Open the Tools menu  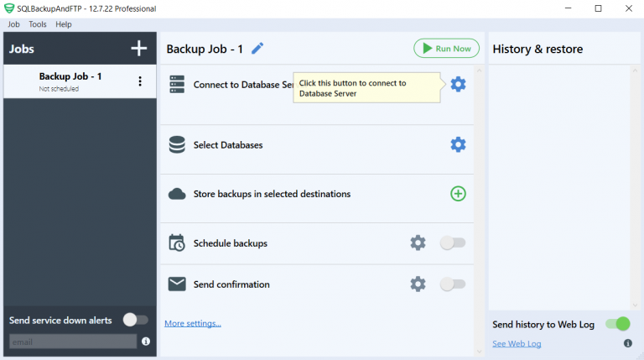tap(38, 24)
